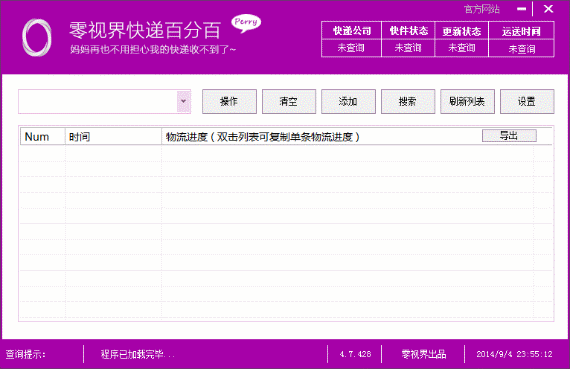Click the 导出 export button

509,136
